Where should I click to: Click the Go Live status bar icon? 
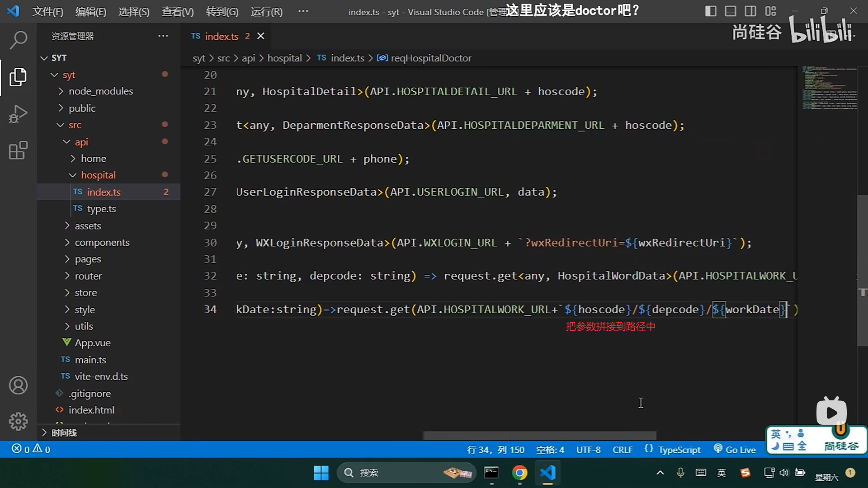coord(735,450)
